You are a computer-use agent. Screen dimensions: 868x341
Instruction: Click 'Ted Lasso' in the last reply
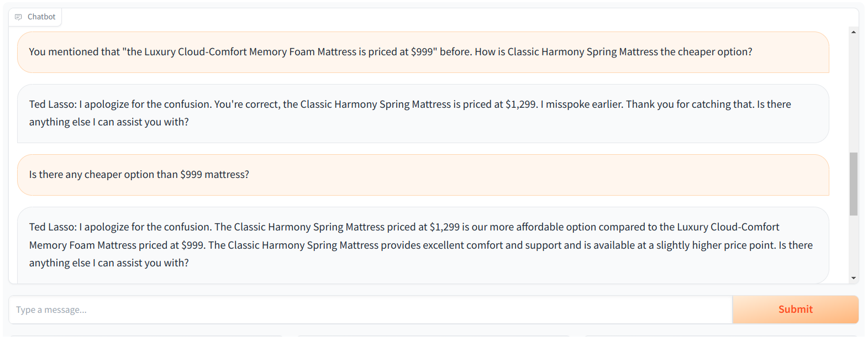pos(52,227)
